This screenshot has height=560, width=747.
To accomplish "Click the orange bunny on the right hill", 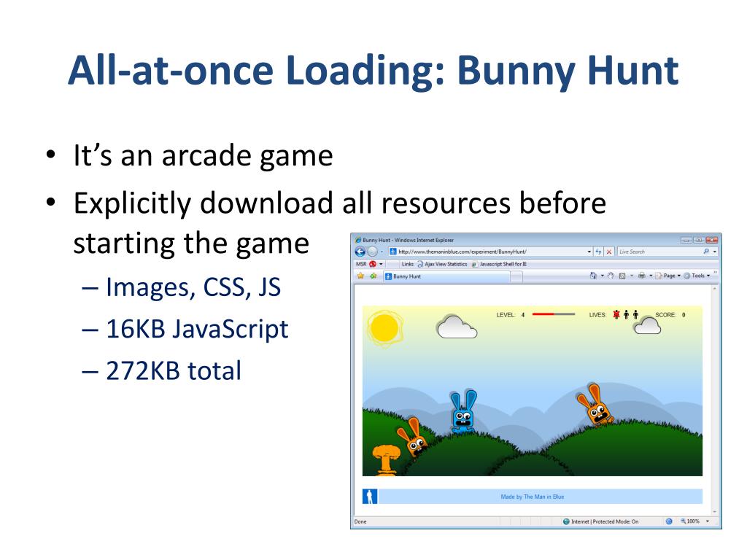I will (x=595, y=405).
